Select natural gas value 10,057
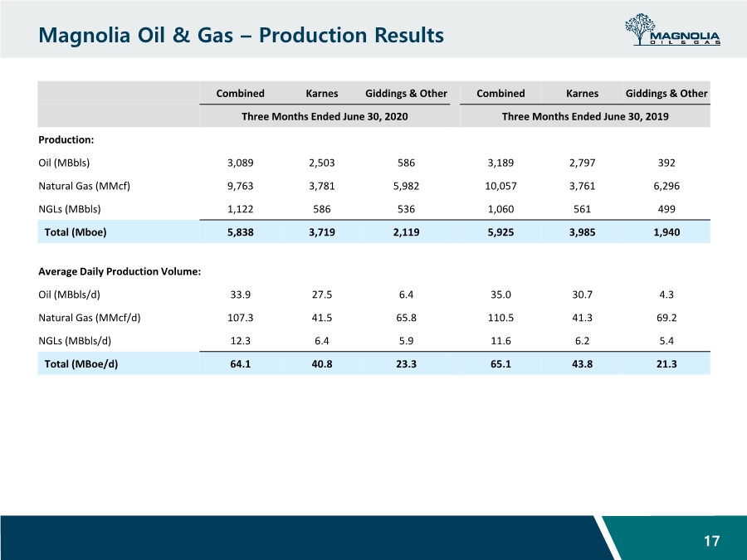 click(500, 186)
